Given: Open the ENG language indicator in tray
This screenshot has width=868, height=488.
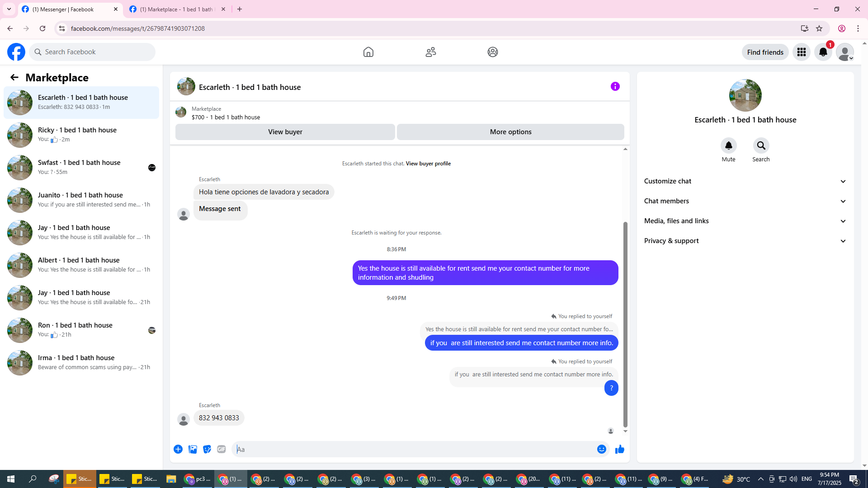Looking at the screenshot, I should click(807, 479).
